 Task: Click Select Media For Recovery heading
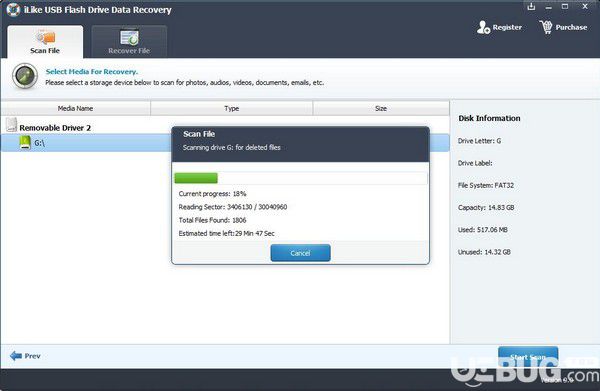click(x=92, y=72)
